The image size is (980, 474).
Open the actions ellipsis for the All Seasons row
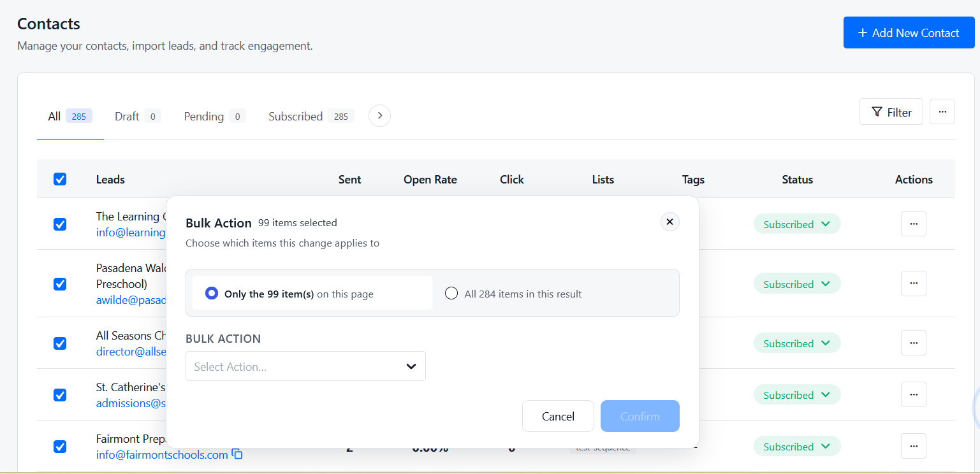(x=914, y=343)
